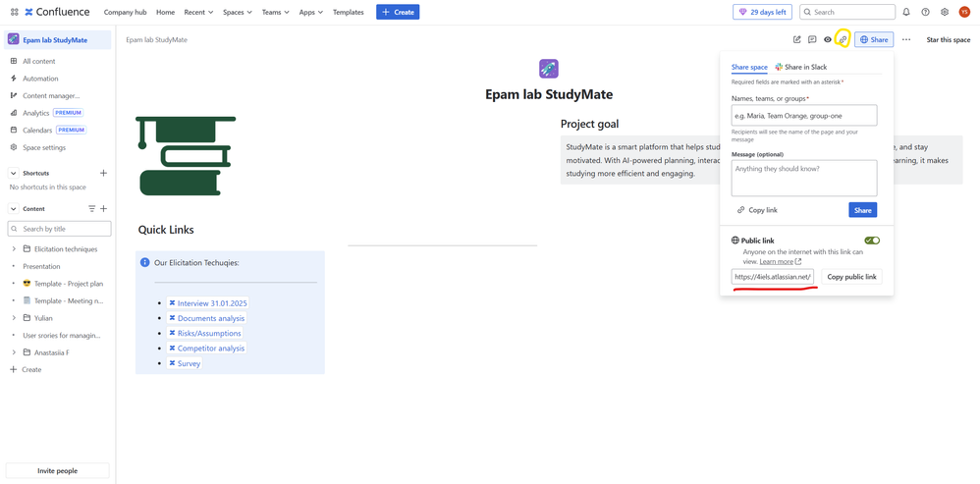Expand the Yulian folder
Screen dimensions: 980x484
pyautogui.click(x=14, y=318)
